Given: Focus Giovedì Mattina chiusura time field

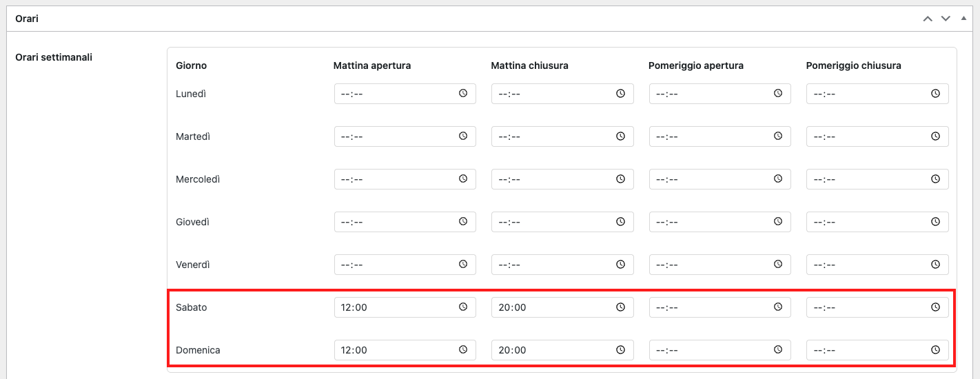Looking at the screenshot, I should click(x=562, y=222).
